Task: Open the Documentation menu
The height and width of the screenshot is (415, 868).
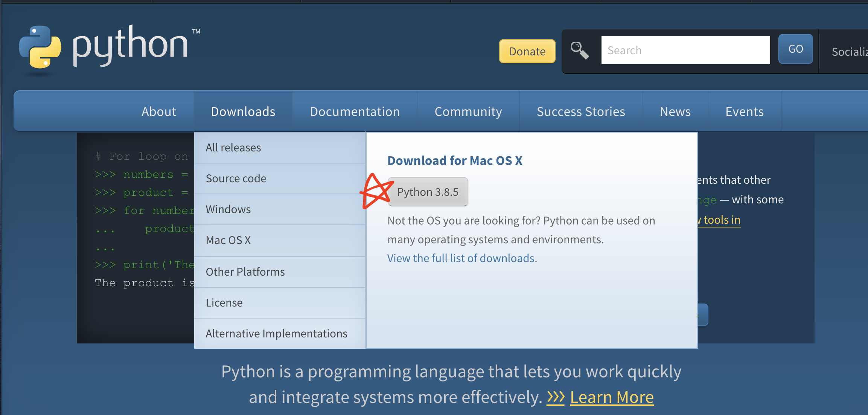Action: tap(355, 111)
